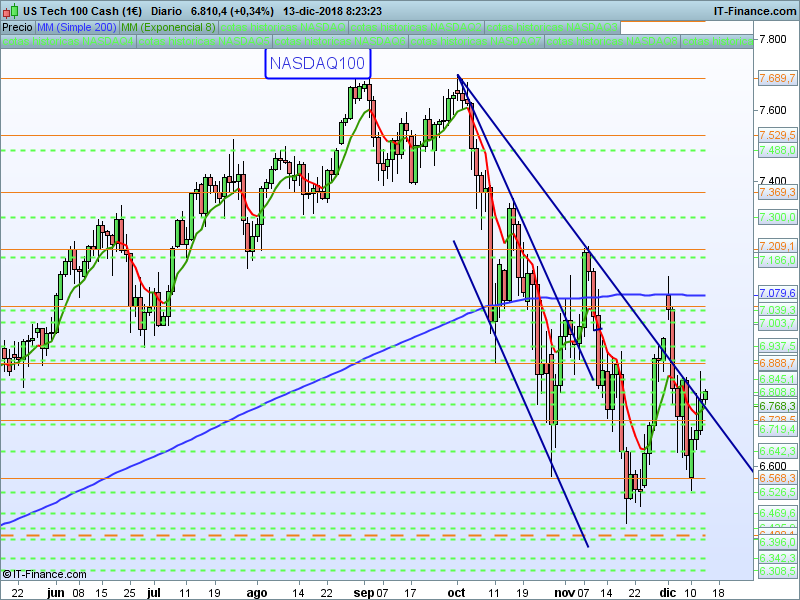The width and height of the screenshot is (800, 600).
Task: Click the 7.488,0 green level label
Action: coord(777,150)
